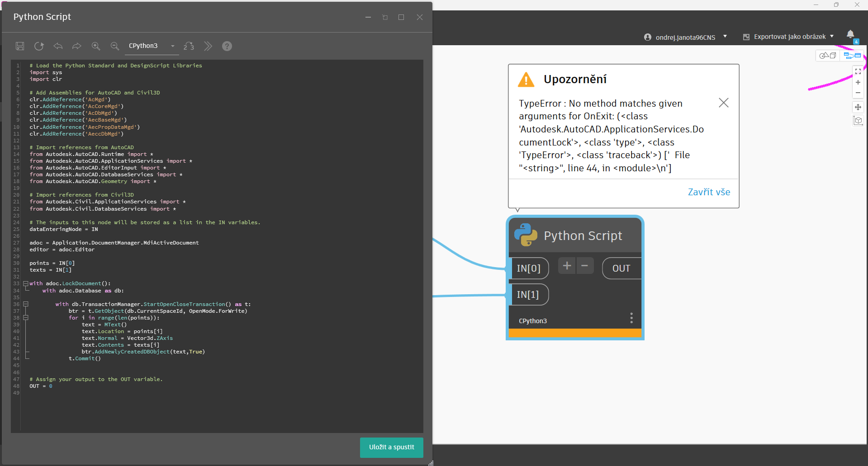Collapse the code fold at line 33
The image size is (868, 466).
(26, 284)
